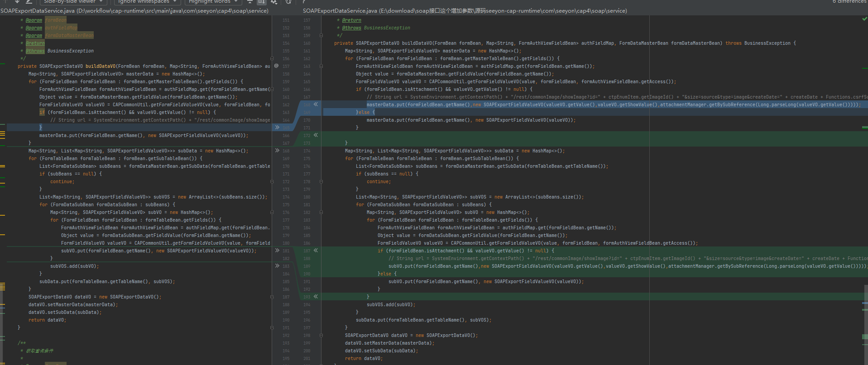
Task: Open the diff settings gear icon
Action: 274,2
